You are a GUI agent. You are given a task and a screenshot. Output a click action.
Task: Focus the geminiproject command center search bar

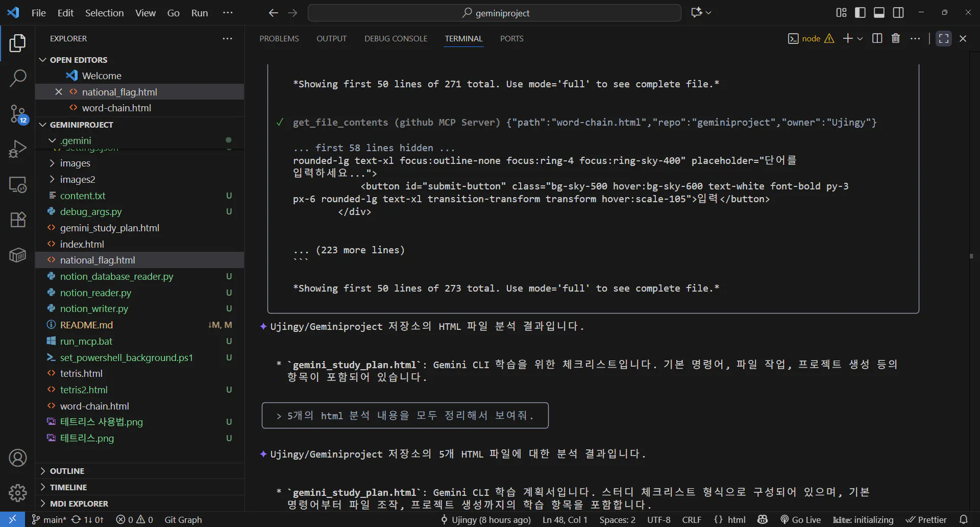tap(495, 13)
